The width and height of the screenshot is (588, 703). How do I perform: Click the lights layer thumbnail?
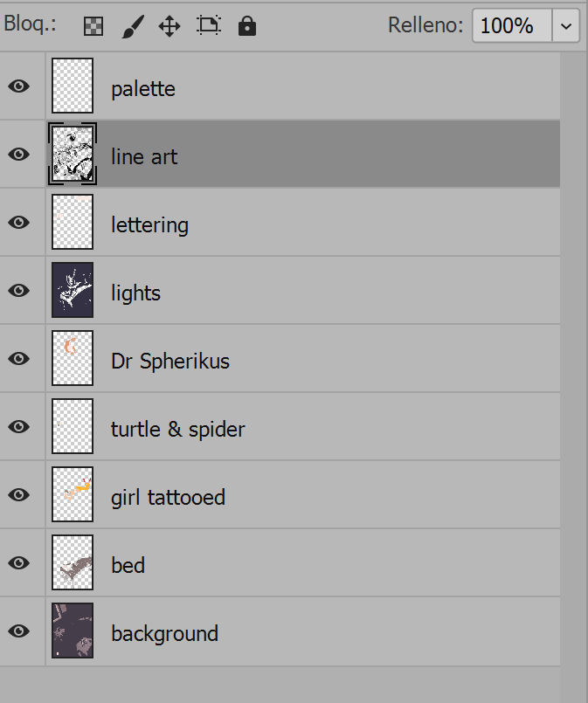[x=73, y=291]
